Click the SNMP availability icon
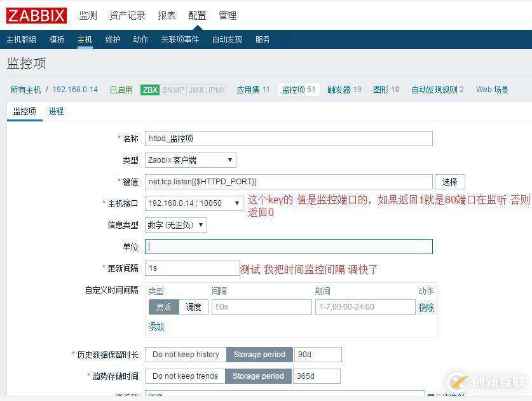532x401 pixels. [x=172, y=90]
